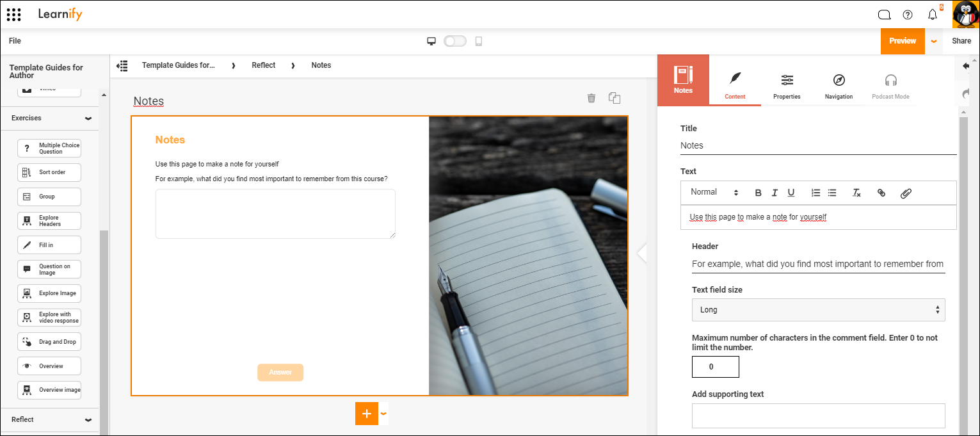This screenshot has width=980, height=436.
Task: Clear text formatting icon
Action: point(857,193)
